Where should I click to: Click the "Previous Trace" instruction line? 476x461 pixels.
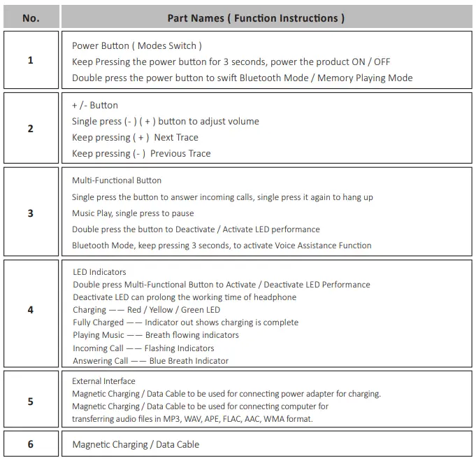click(x=141, y=154)
